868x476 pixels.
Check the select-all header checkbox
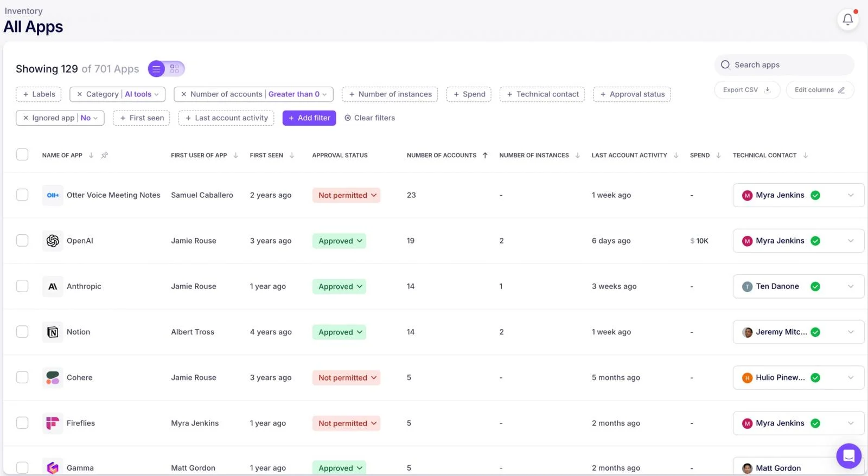point(22,155)
